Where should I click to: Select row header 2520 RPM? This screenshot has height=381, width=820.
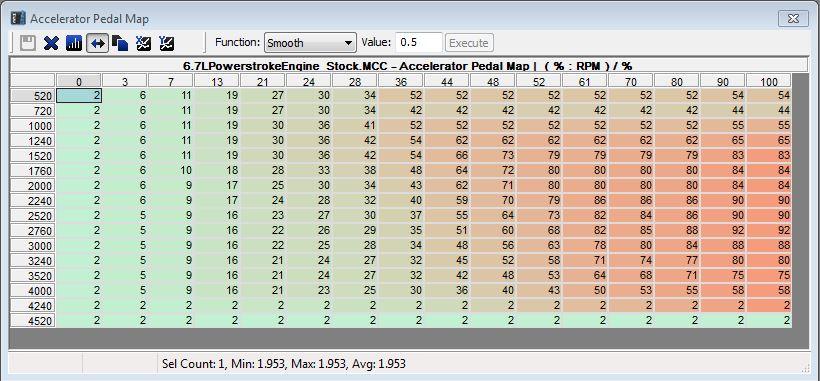coord(32,216)
